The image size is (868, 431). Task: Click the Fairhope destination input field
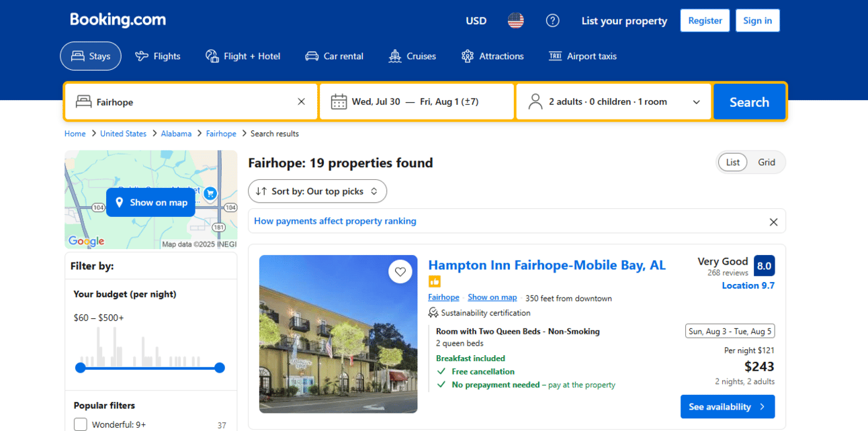(191, 102)
